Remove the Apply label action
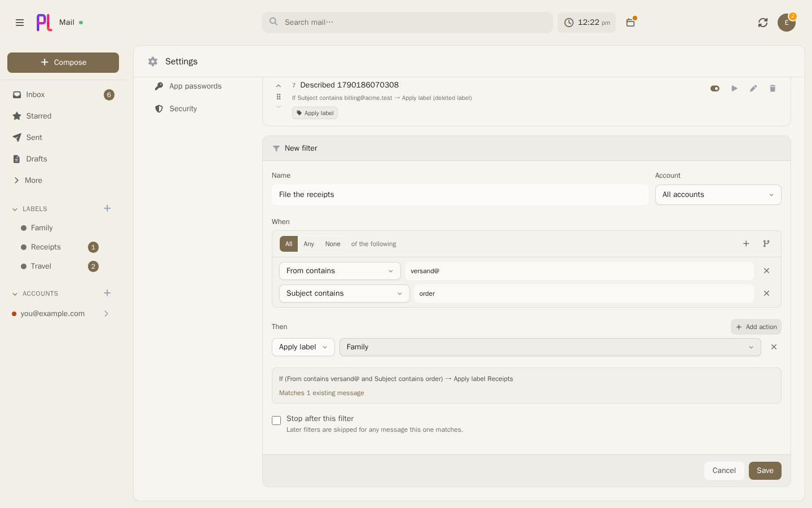 [774, 347]
